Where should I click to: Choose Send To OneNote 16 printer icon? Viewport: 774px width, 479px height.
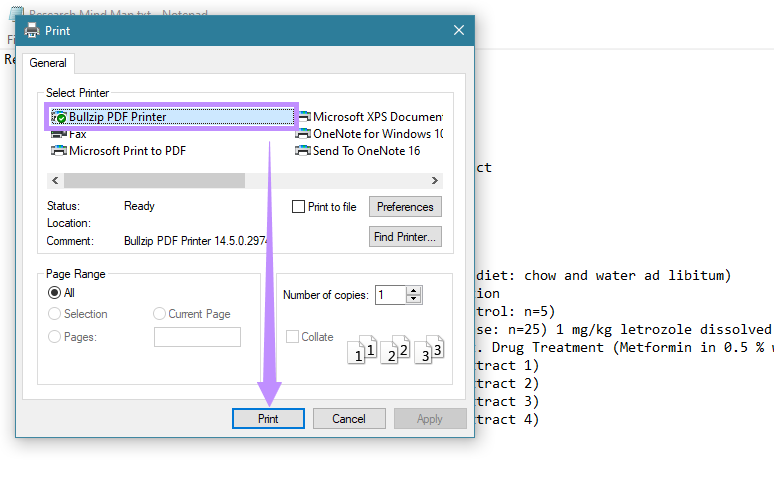(x=303, y=151)
